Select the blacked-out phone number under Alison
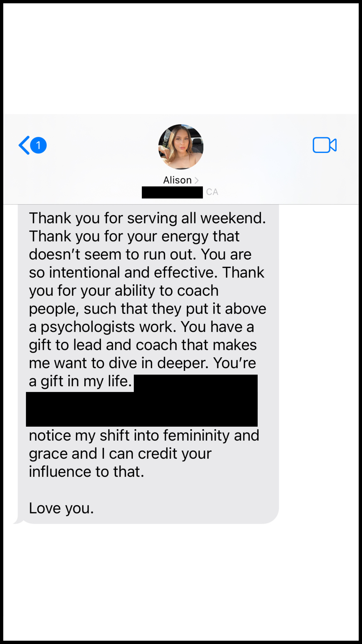Viewport: 362px width, 644px height. point(172,192)
